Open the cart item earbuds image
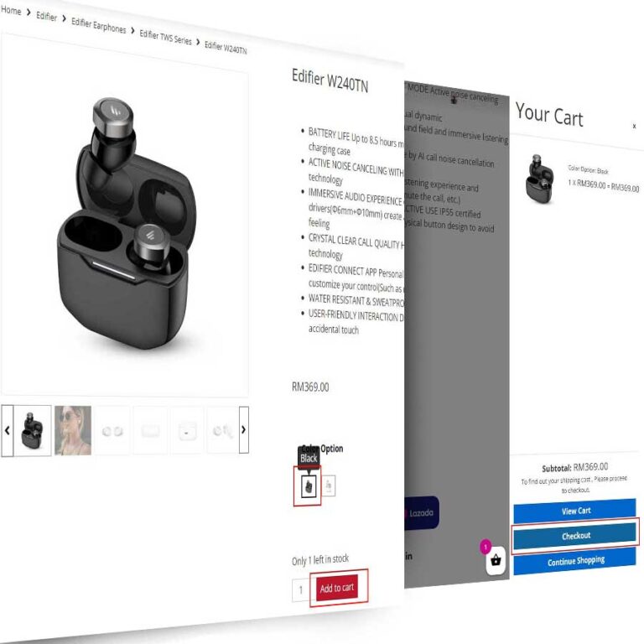This screenshot has height=644, width=644. [x=538, y=179]
